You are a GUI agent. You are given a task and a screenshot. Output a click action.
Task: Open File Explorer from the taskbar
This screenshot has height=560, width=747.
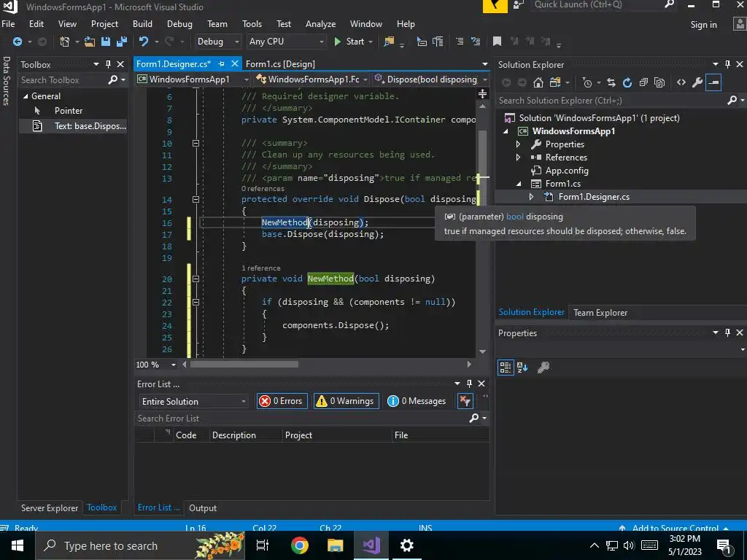(x=336, y=545)
